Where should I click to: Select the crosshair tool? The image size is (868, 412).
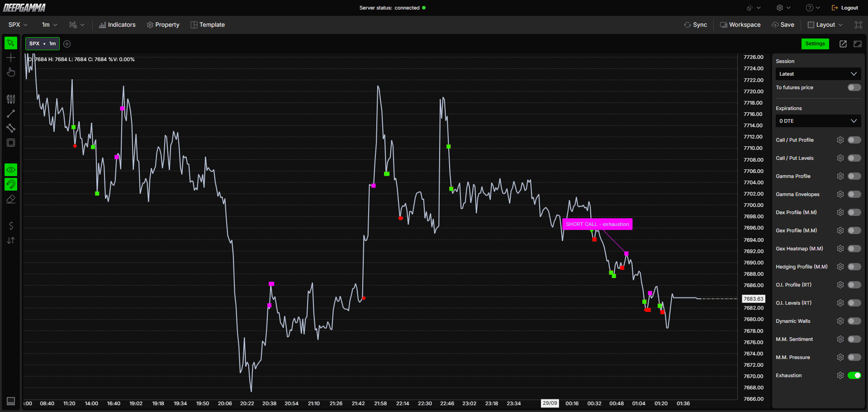[11, 57]
